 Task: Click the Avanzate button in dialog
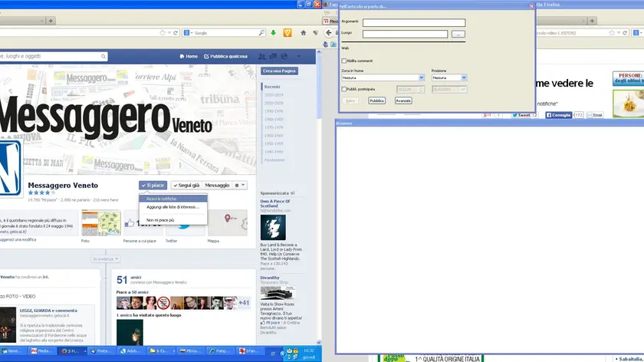[x=403, y=100]
